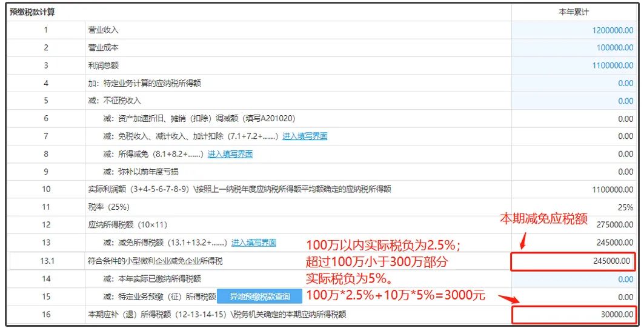Screen dimensions: 644x328
Task: Select row 10 实际利润额 label
Action: pos(239,189)
